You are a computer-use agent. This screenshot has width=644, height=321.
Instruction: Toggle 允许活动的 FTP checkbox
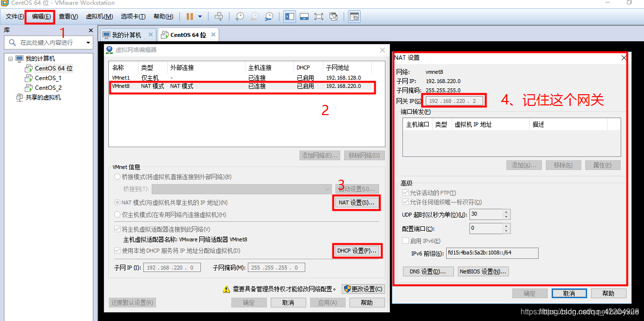(406, 193)
